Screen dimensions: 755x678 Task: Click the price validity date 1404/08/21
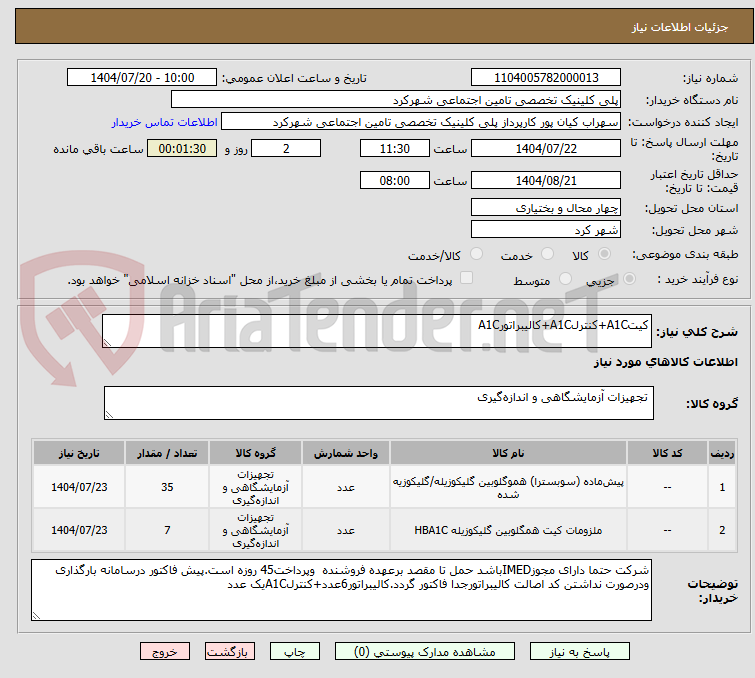click(x=546, y=181)
